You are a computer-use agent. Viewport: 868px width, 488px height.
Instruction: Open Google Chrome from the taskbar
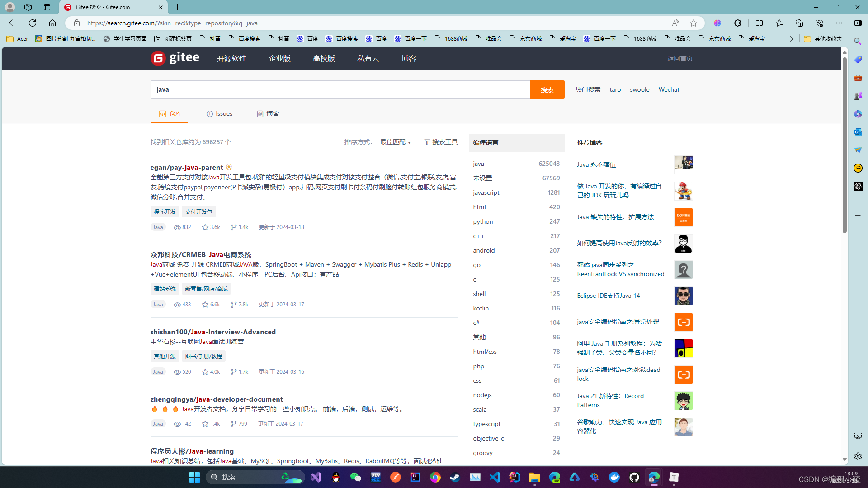click(435, 477)
